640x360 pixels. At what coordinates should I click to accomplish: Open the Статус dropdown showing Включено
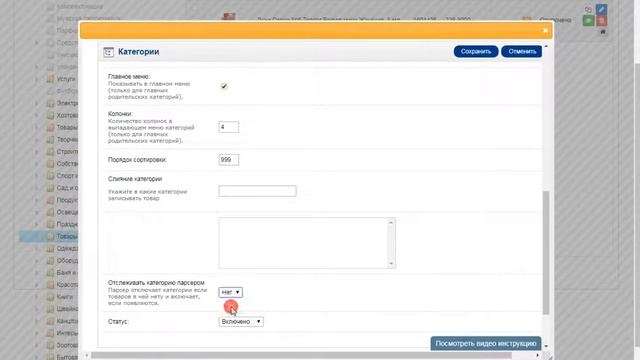pyautogui.click(x=241, y=322)
